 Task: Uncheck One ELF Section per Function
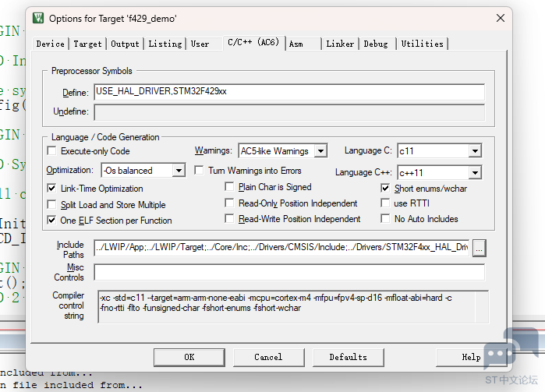click(51, 221)
